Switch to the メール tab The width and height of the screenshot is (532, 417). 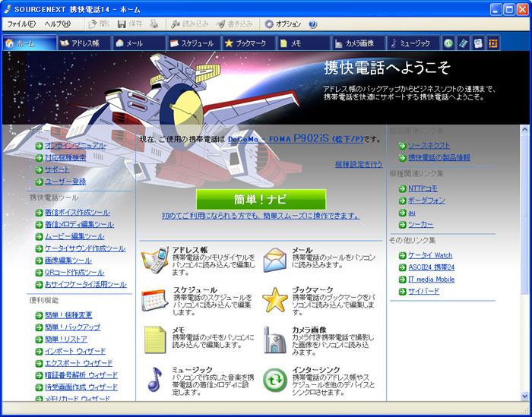tap(139, 43)
